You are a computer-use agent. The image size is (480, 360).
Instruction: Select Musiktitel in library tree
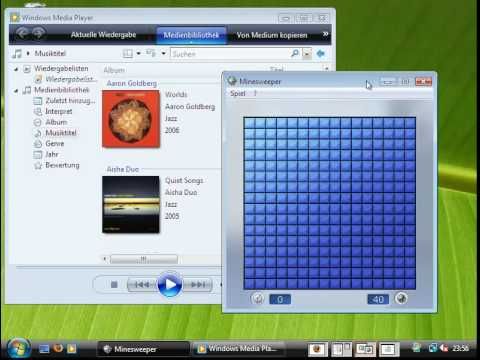click(61, 133)
